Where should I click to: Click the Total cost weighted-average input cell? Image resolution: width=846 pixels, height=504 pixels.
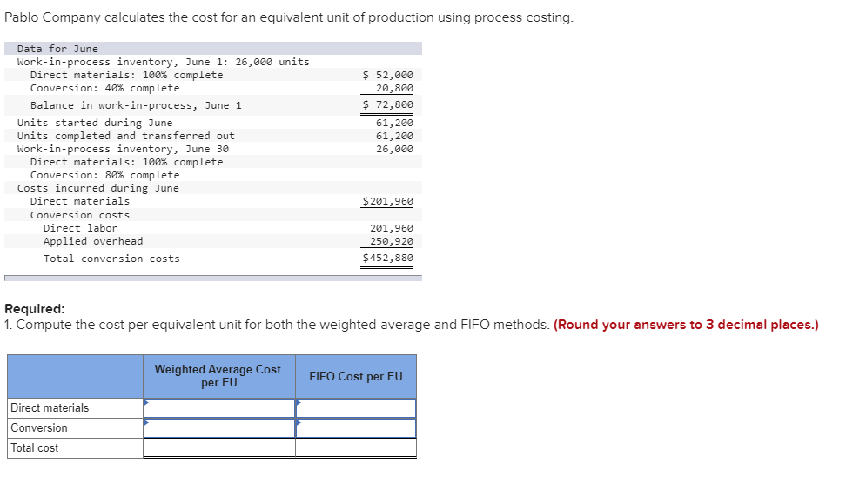point(218,447)
